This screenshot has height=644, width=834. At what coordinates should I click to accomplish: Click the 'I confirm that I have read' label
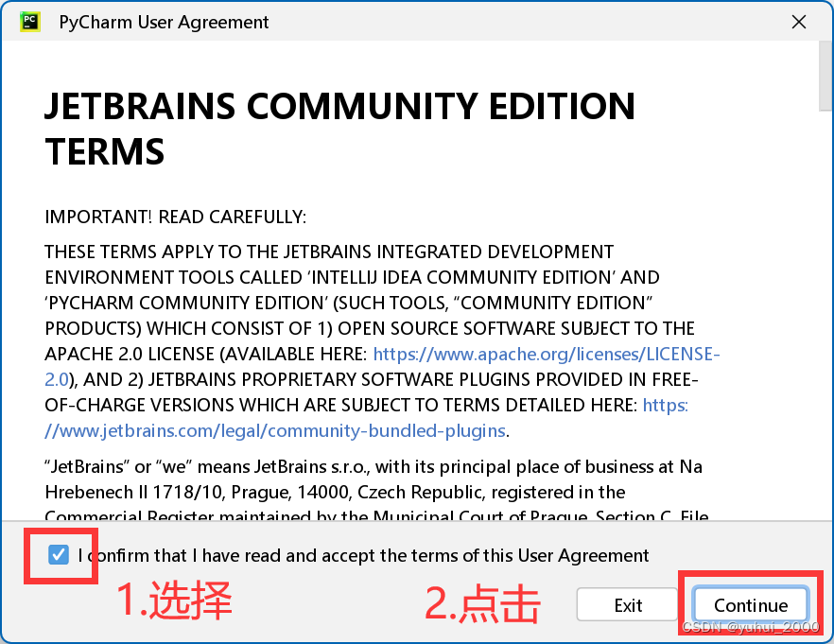point(363,556)
